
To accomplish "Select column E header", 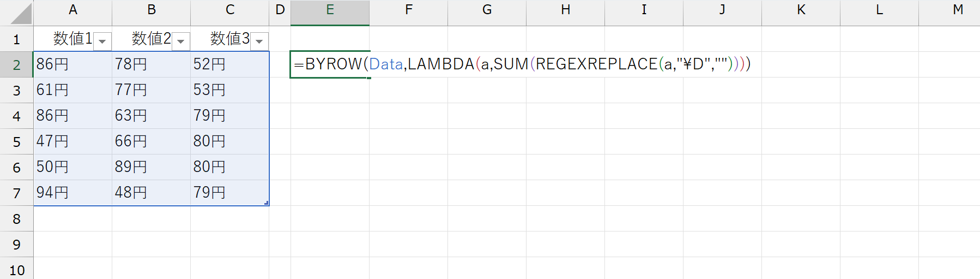I will (x=330, y=10).
